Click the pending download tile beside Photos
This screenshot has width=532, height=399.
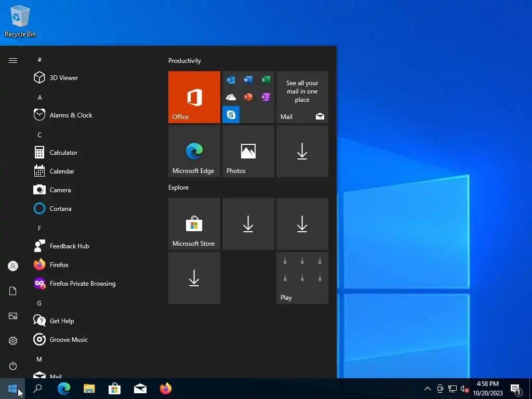(x=302, y=151)
